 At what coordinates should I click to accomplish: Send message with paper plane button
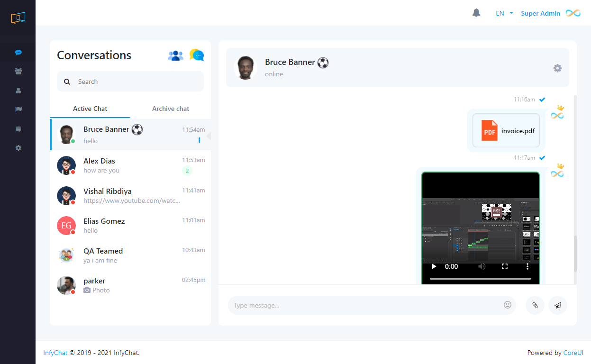click(558, 305)
